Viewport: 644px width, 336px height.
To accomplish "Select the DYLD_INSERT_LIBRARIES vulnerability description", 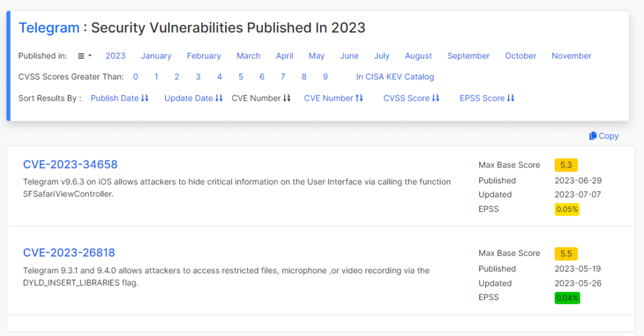I will (226, 276).
